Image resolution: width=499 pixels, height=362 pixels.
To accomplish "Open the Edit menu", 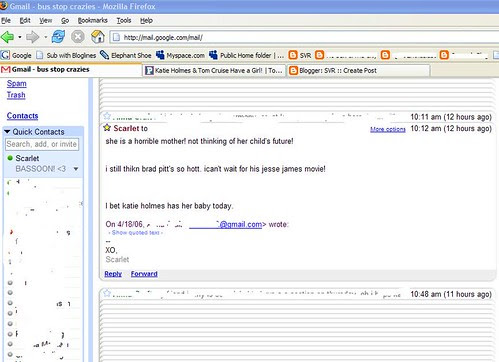I will click(x=25, y=20).
